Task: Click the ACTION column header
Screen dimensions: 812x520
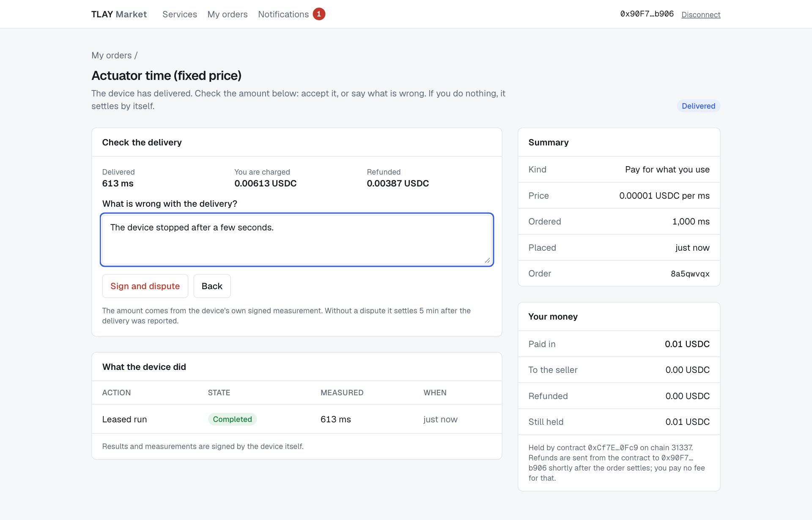Action: [x=116, y=393]
